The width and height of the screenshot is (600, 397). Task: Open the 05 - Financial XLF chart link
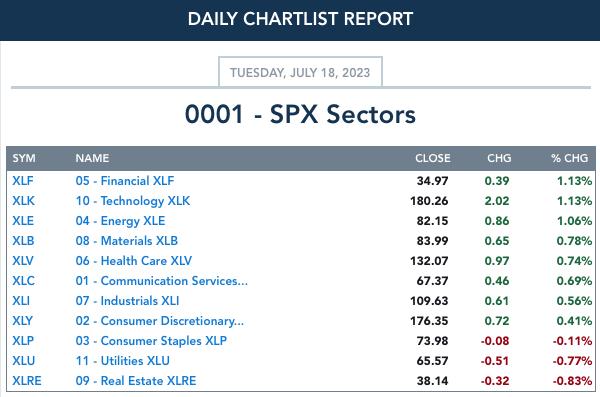tap(125, 181)
